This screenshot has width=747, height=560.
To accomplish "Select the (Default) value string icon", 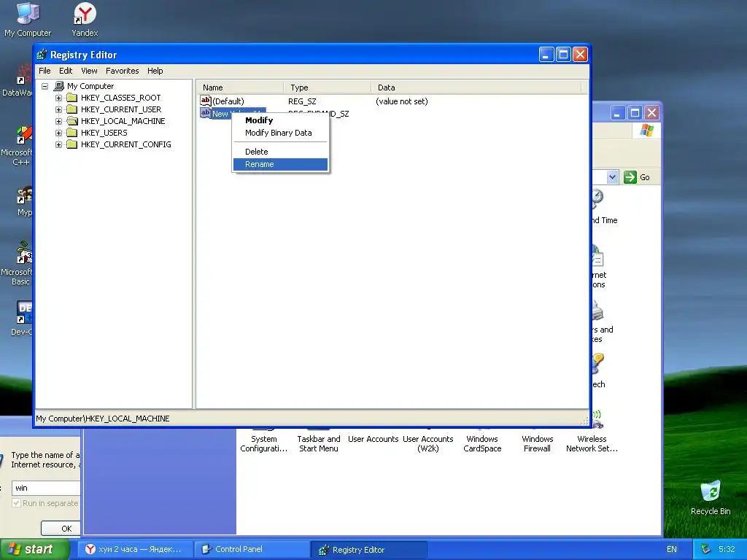I will tap(205, 101).
